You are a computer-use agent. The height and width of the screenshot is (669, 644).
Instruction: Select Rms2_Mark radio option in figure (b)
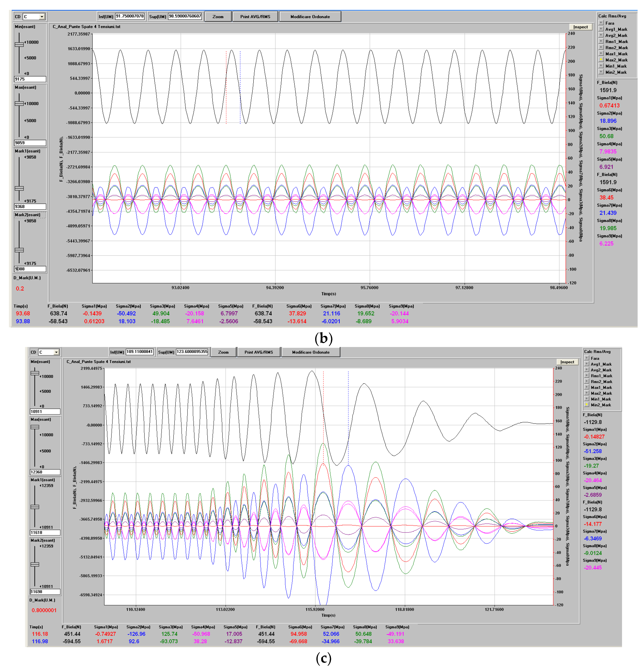pyautogui.click(x=601, y=47)
